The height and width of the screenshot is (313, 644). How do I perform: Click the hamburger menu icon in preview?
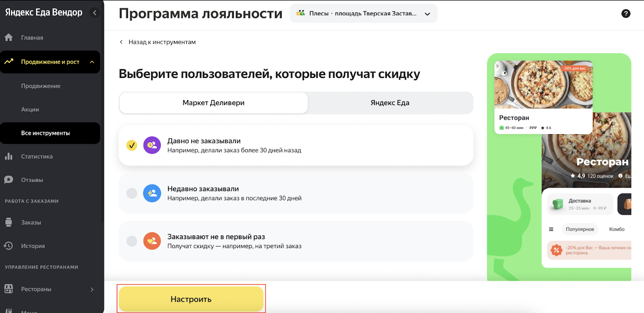(x=551, y=229)
